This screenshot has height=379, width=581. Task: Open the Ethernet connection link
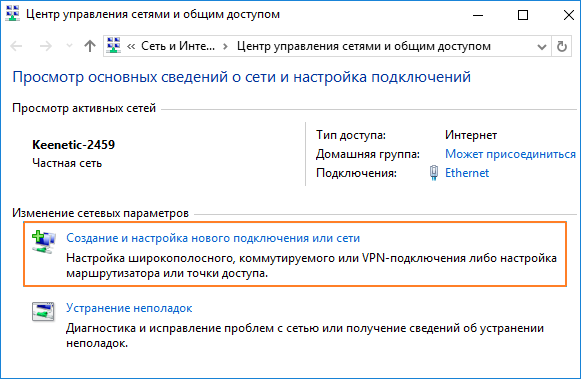pos(467,173)
